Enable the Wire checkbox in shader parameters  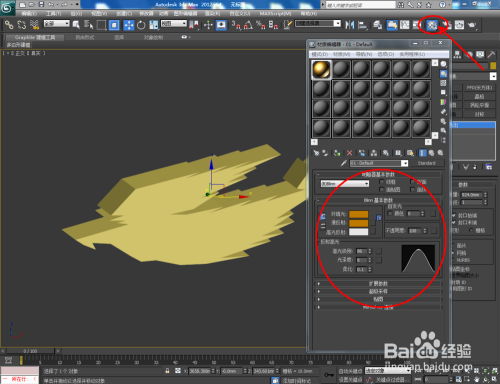pyautogui.click(x=382, y=182)
